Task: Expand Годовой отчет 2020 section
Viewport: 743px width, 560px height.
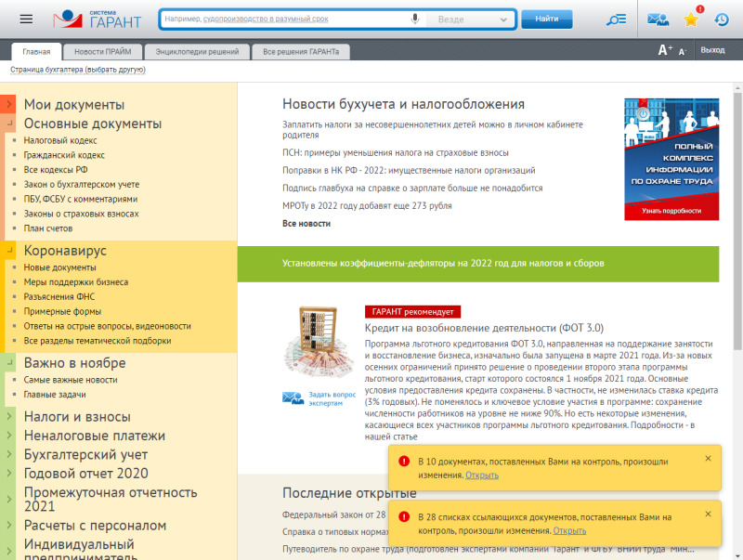Action: click(8, 474)
